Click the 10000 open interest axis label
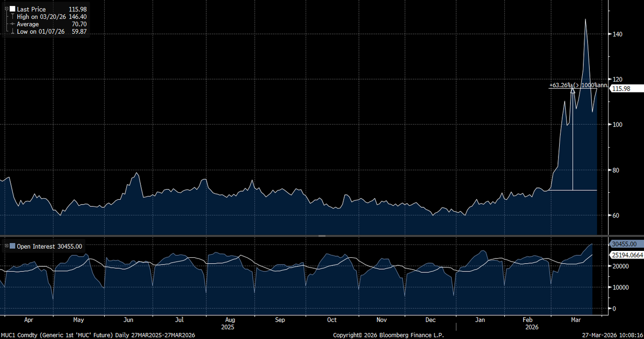 pyautogui.click(x=620, y=287)
